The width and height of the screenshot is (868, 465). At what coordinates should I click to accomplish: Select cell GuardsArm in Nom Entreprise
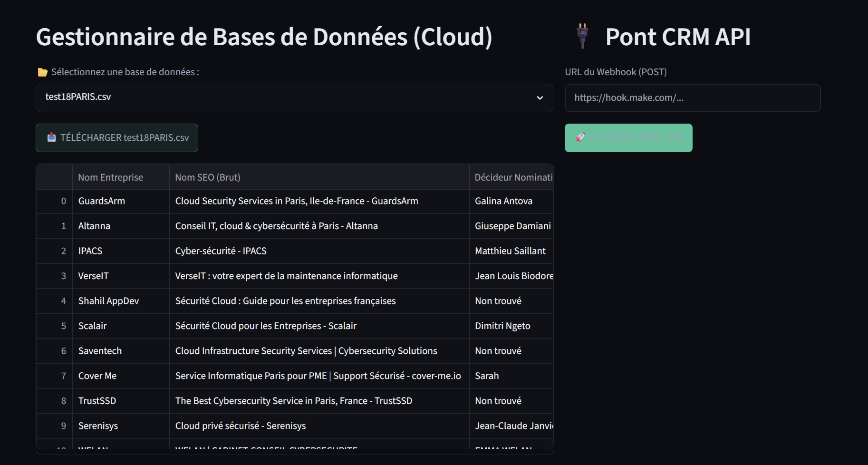coord(121,201)
